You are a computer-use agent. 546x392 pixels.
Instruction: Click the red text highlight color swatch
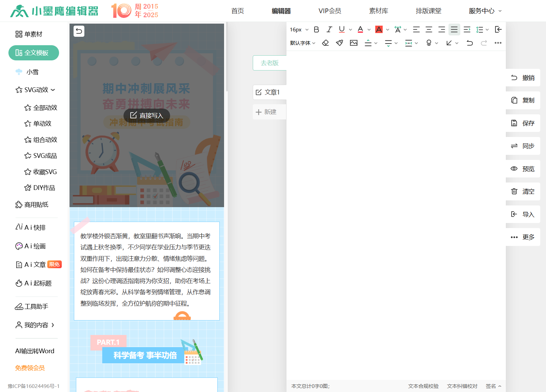pos(379,30)
